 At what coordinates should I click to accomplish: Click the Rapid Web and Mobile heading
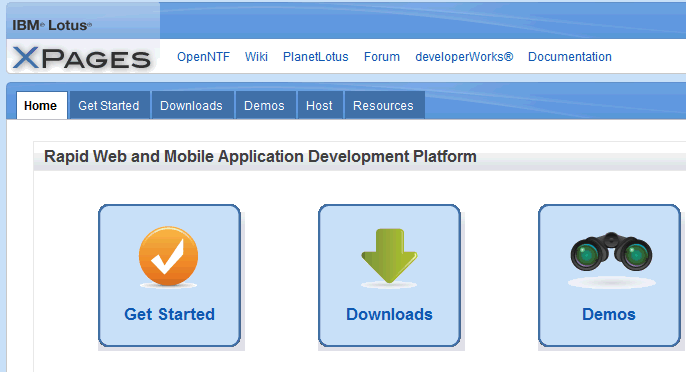point(260,156)
